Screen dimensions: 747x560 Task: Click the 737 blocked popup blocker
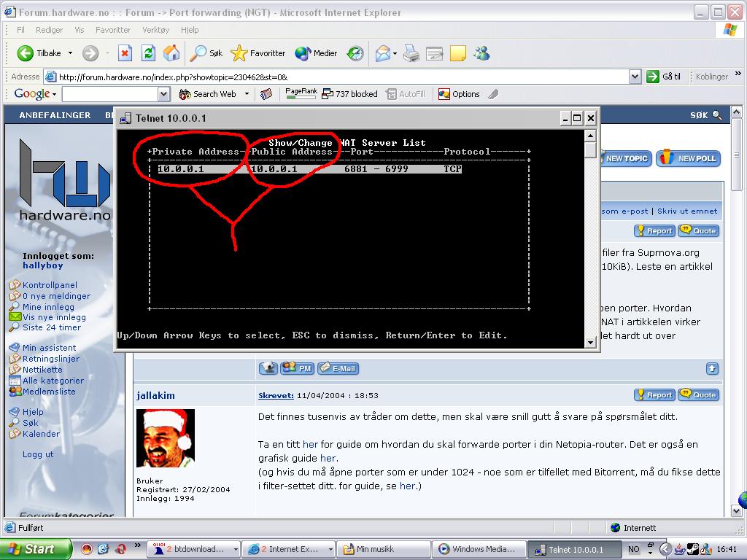pyautogui.click(x=349, y=94)
